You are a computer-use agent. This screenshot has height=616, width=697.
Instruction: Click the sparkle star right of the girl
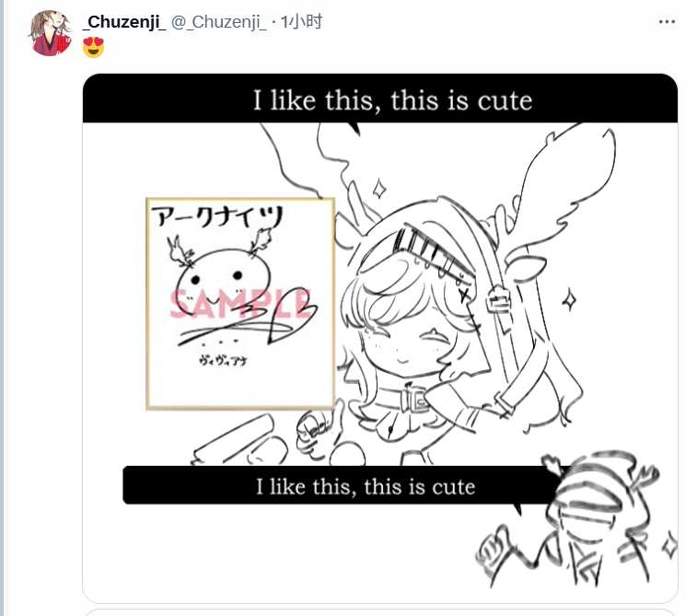click(x=570, y=297)
